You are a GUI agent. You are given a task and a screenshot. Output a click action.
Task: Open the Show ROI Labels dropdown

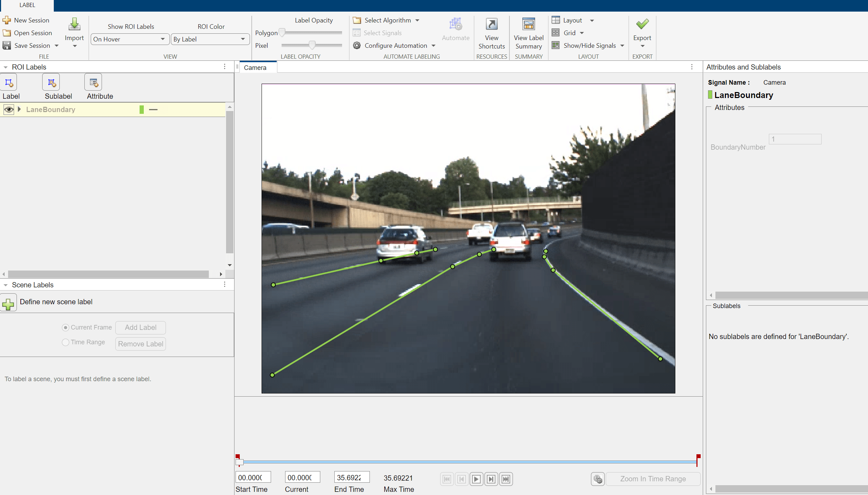[128, 39]
